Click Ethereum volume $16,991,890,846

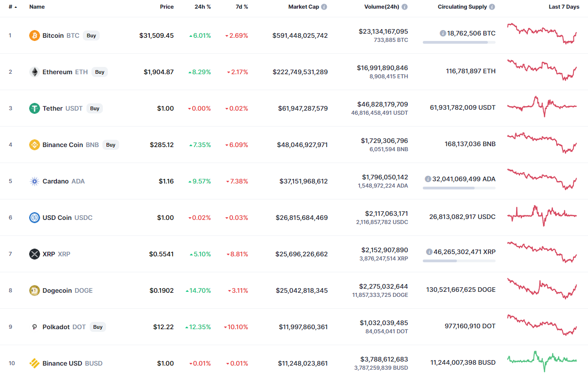tap(383, 68)
